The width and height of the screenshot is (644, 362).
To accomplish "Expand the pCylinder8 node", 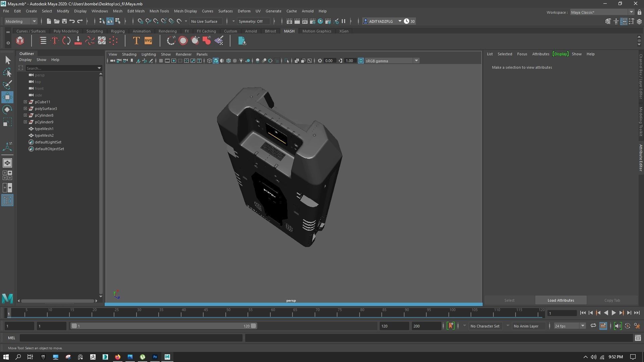I will point(25,115).
